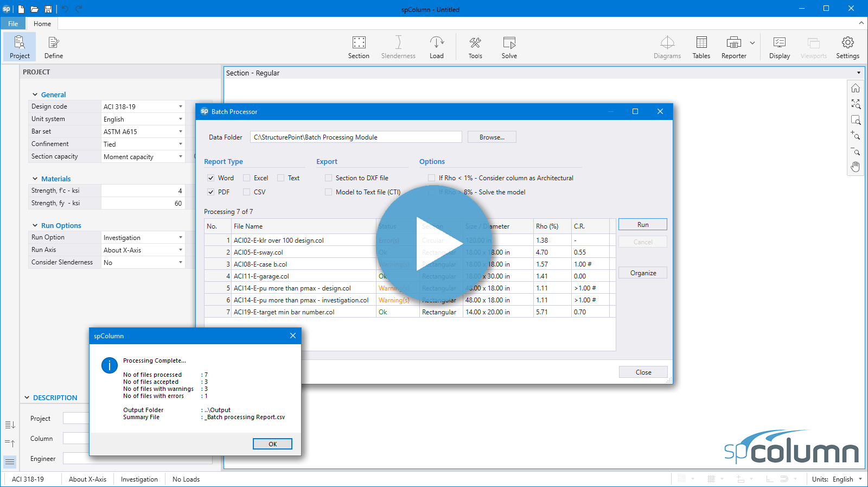The width and height of the screenshot is (868, 487).
Task: Click the Save disk icon in title bar
Action: (48, 9)
